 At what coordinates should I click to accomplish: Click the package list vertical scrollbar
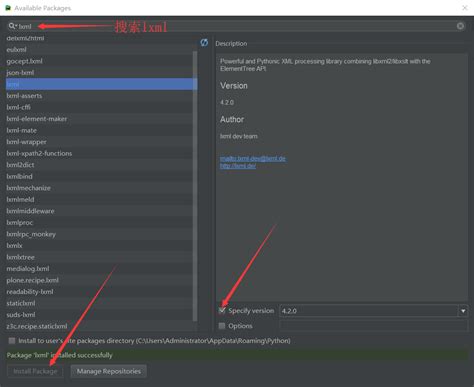[195, 186]
